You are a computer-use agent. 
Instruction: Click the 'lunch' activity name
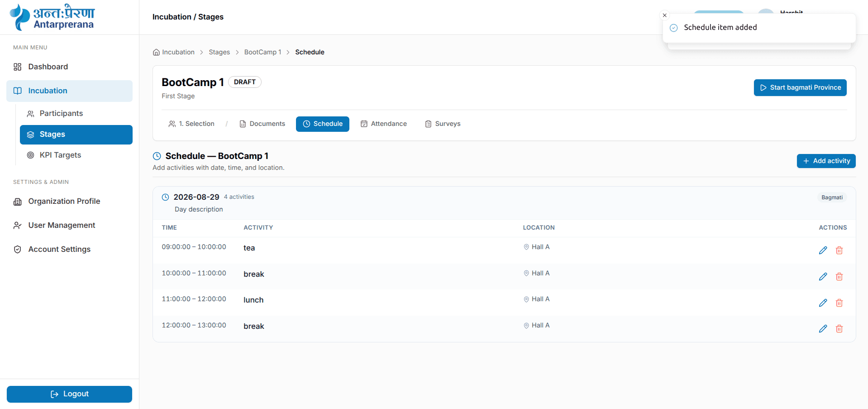253,300
